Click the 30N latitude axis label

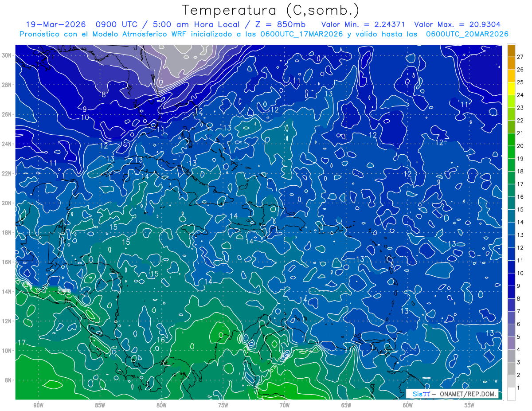point(7,55)
